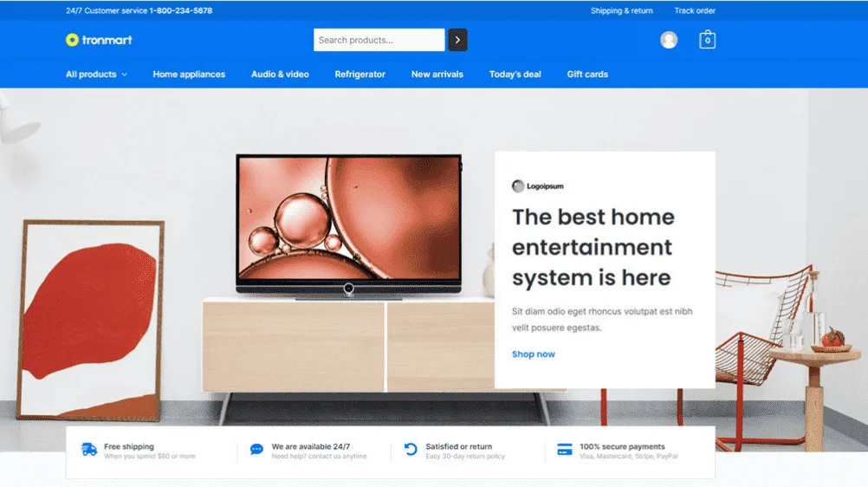This screenshot has width=868, height=487.
Task: Click the 24/7 chat bubble icon
Action: point(256,450)
